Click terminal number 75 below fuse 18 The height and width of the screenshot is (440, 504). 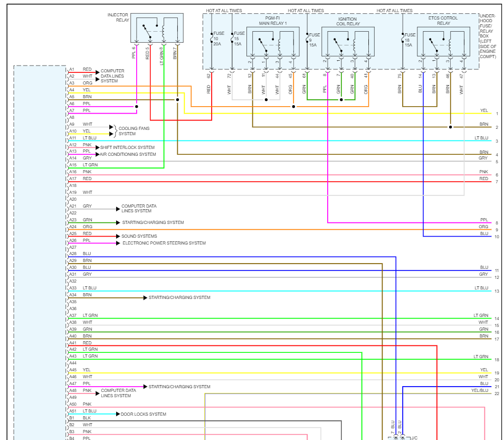[400, 76]
